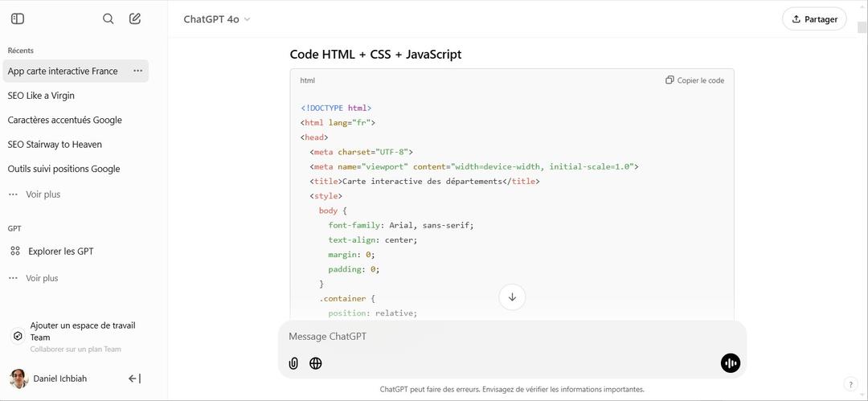
Task: Open the Caractères accentués Google chat
Action: (x=65, y=120)
